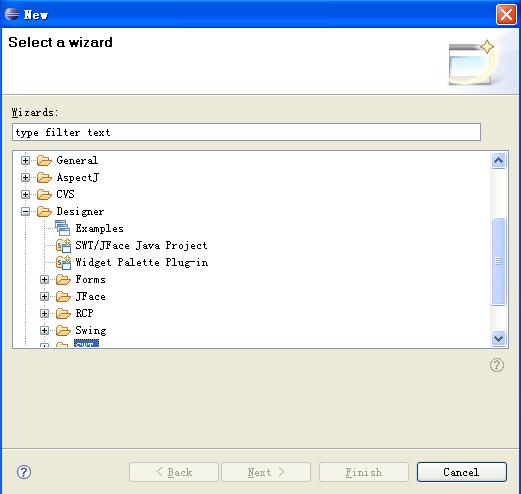Select the JFace label
This screenshot has width=521, height=494.
(90, 296)
